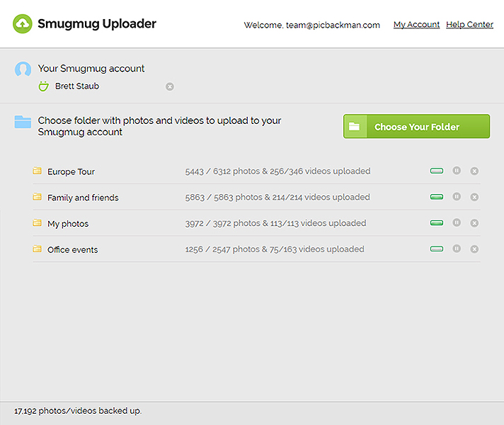This screenshot has width=504, height=425.
Task: Click the welcome team@picbackman.com text
Action: tap(311, 25)
